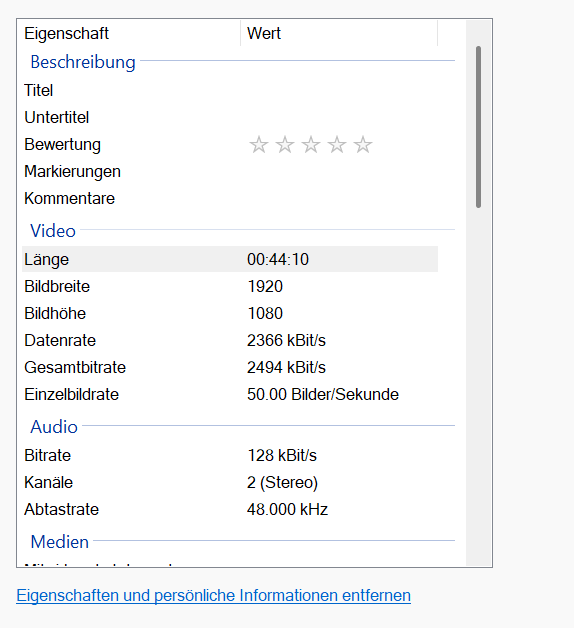Select the Bildbreite row value 1920
Screen dimensions: 574x628
(x=265, y=286)
